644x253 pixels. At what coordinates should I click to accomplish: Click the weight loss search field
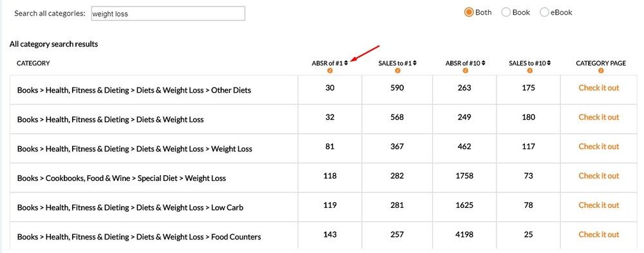[168, 14]
